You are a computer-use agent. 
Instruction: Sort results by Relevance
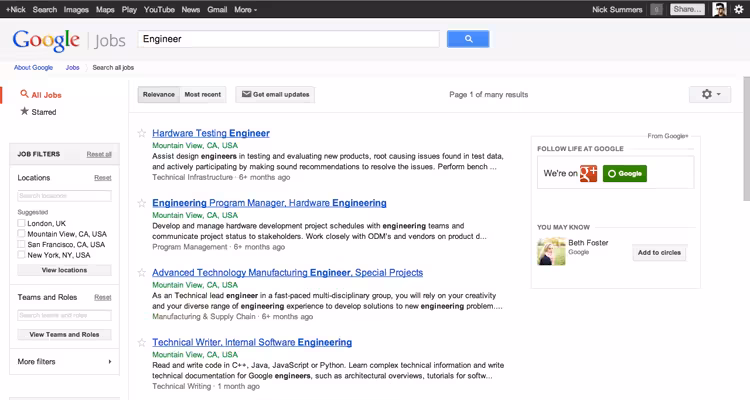click(159, 94)
